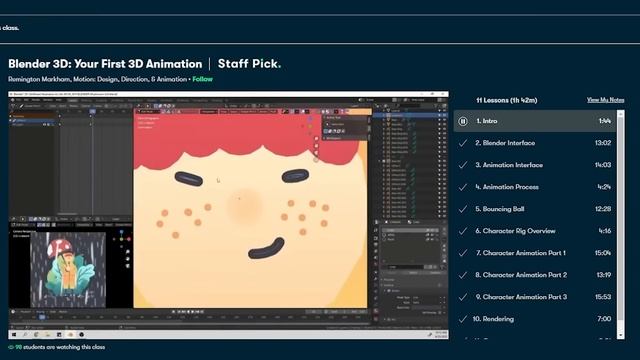The image size is (640, 360).
Task: Click the checkmark beside Character Animation Part 3
Action: point(463,297)
